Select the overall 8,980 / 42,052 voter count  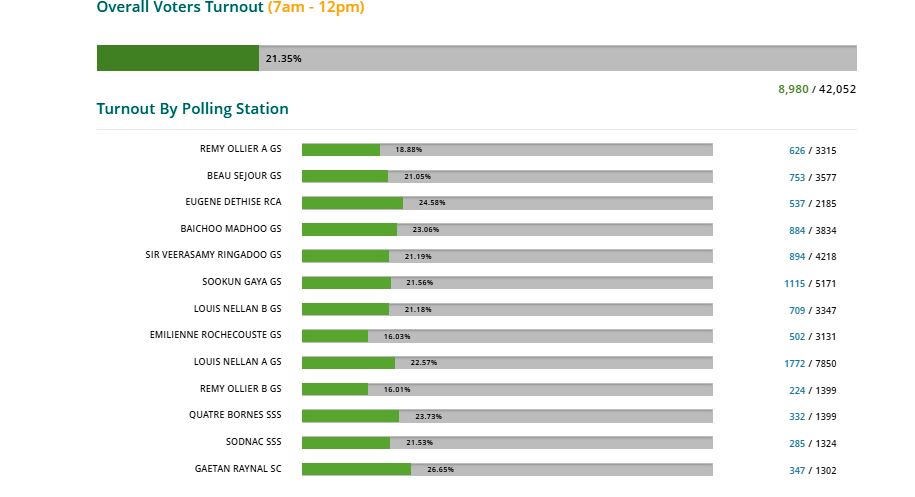tap(816, 89)
